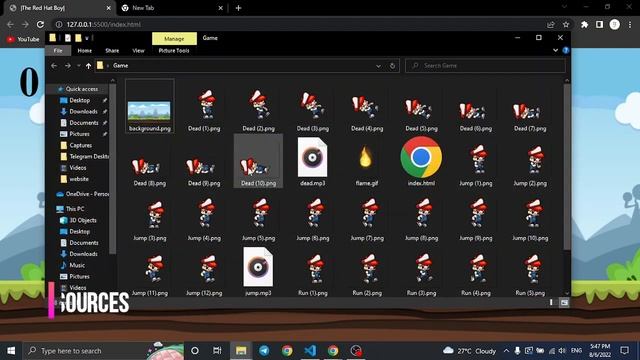Select This PC in navigation pane
The width and height of the screenshot is (640, 360).
(75, 209)
